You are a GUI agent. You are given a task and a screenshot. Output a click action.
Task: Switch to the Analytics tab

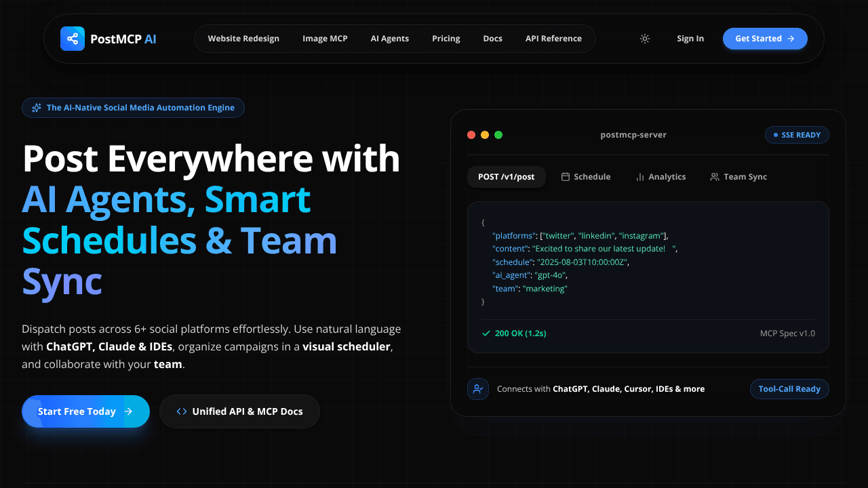[660, 177]
